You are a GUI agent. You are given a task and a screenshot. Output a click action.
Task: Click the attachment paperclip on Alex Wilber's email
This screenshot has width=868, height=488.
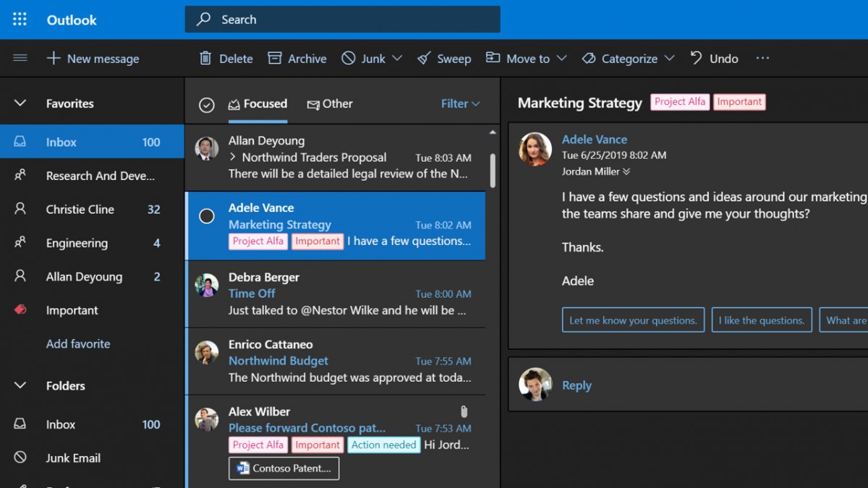(x=464, y=411)
